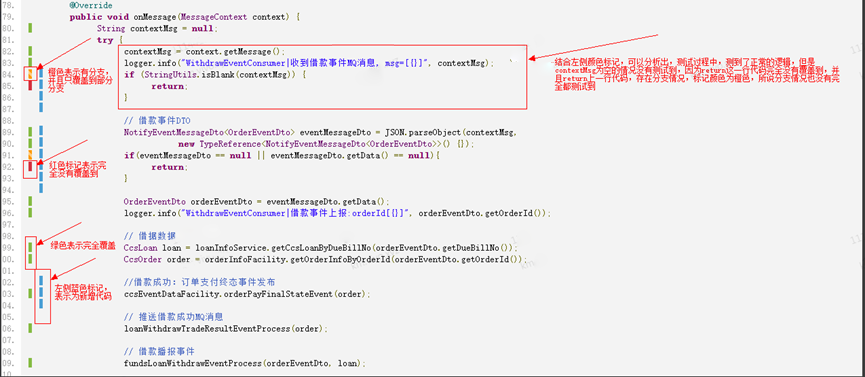Click the '// 借款事件DTO' comment
This screenshot has width=865, height=377.
coord(157,121)
